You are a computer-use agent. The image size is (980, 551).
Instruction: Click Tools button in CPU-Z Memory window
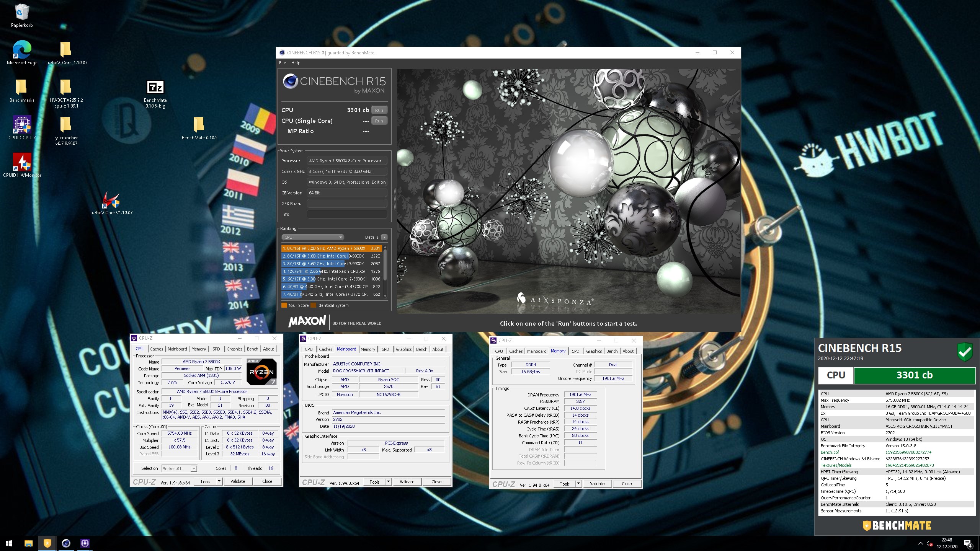(565, 484)
